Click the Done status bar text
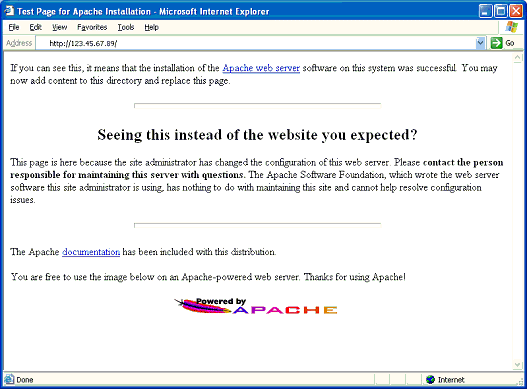Image resolution: width=527 pixels, height=389 pixels. (x=25, y=380)
